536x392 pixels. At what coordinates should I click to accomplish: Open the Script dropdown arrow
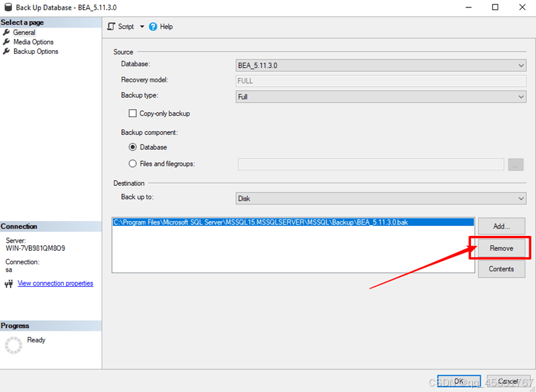click(142, 27)
